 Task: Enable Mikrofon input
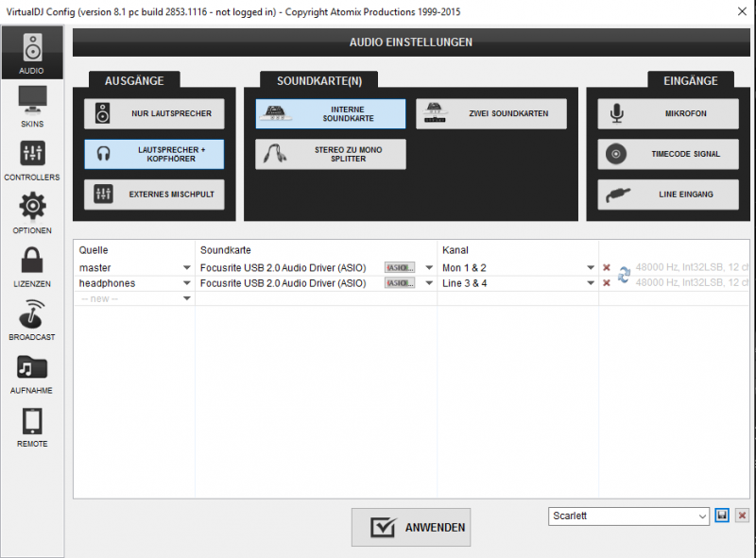coord(668,113)
